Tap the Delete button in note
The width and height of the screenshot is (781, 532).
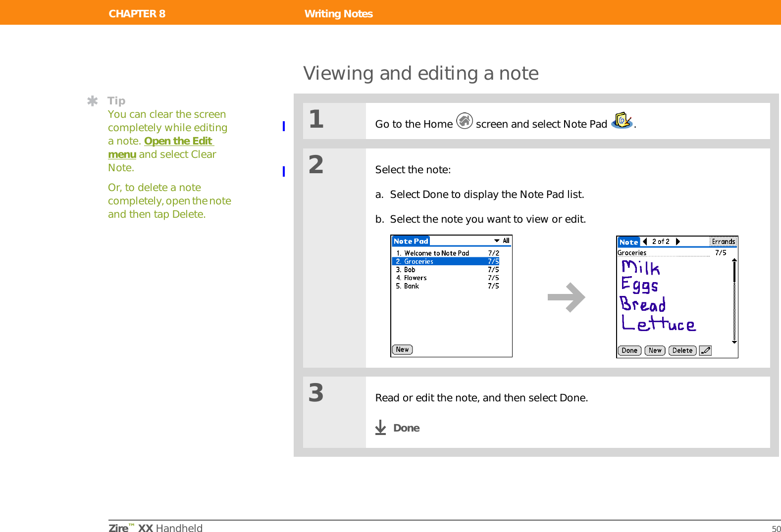tap(682, 350)
